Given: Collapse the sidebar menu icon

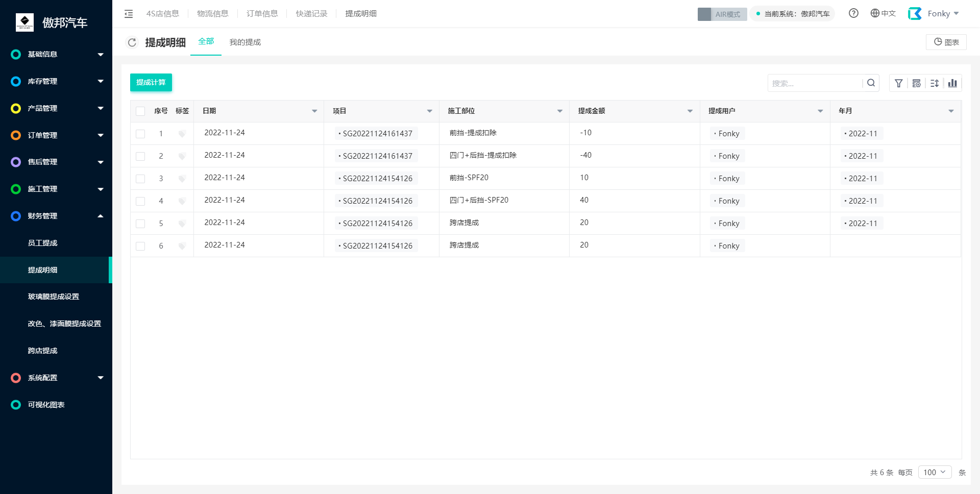Looking at the screenshot, I should pos(129,14).
